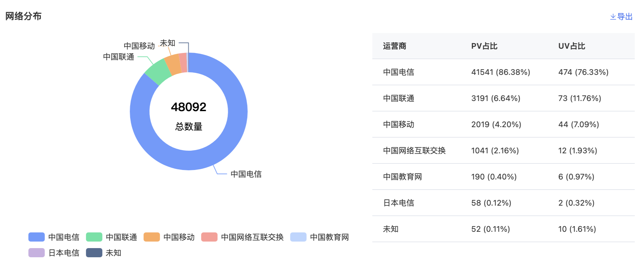Image resolution: width=644 pixels, height=270 pixels.
Task: Click the 中国网络互联交换 legend color swatch
Action: 209,237
